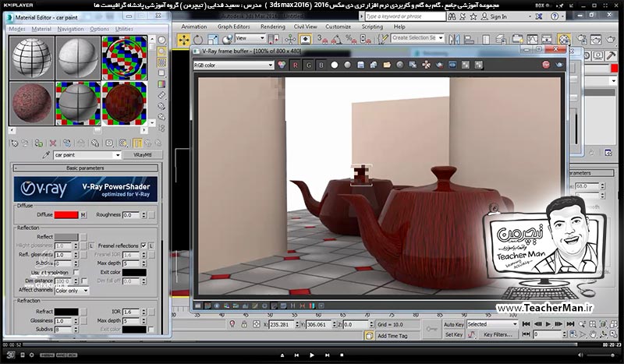Screen dimensions: 624x364
Task: Toggle the Percent Snap icon
Action: click(351, 39)
